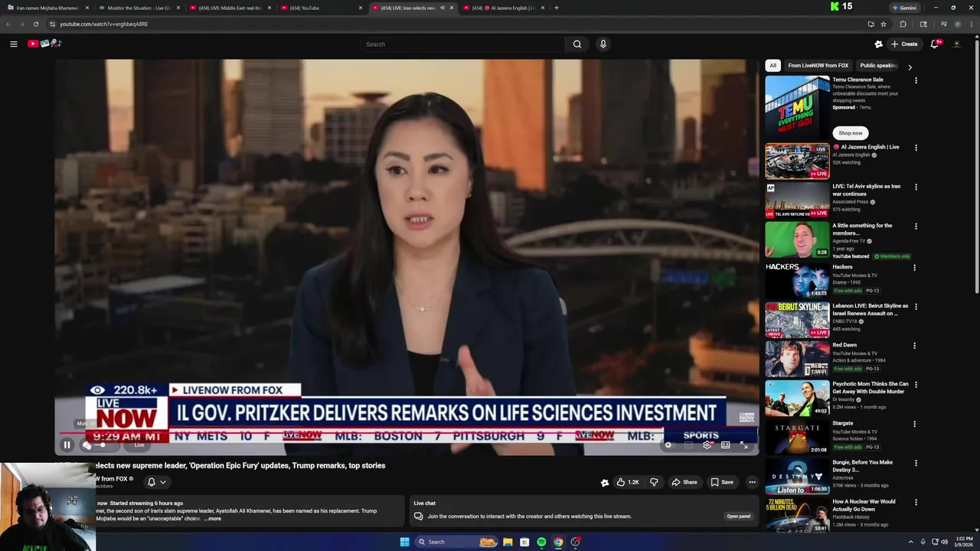Open options for A little something video
This screenshot has width=980, height=551.
click(916, 227)
